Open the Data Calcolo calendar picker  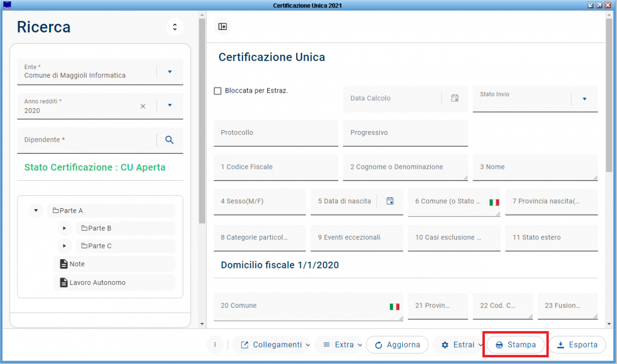(x=455, y=98)
